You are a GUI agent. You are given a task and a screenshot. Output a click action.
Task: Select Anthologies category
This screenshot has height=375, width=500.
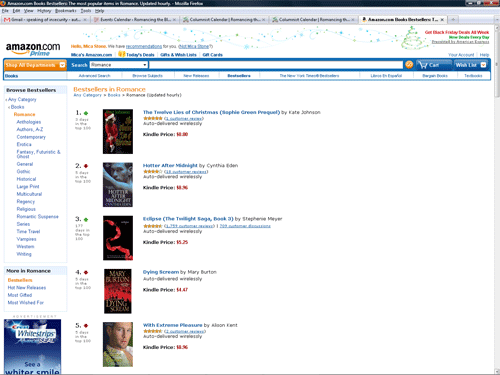[29, 122]
